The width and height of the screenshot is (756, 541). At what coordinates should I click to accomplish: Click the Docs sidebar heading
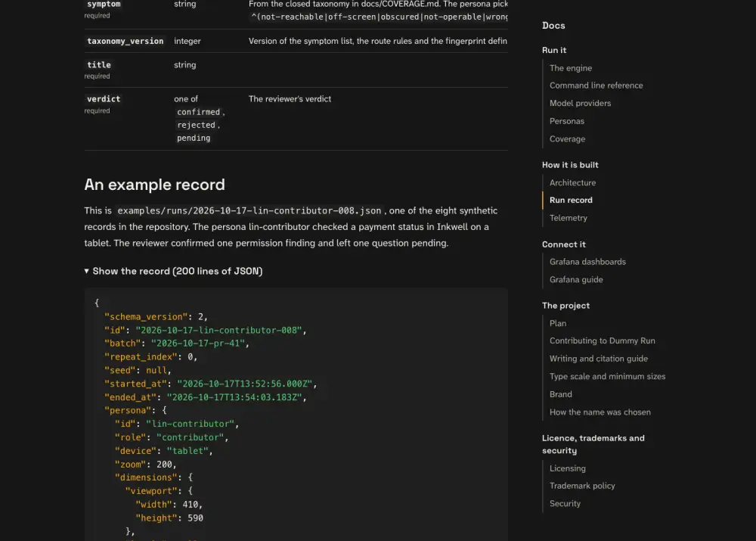[553, 26]
